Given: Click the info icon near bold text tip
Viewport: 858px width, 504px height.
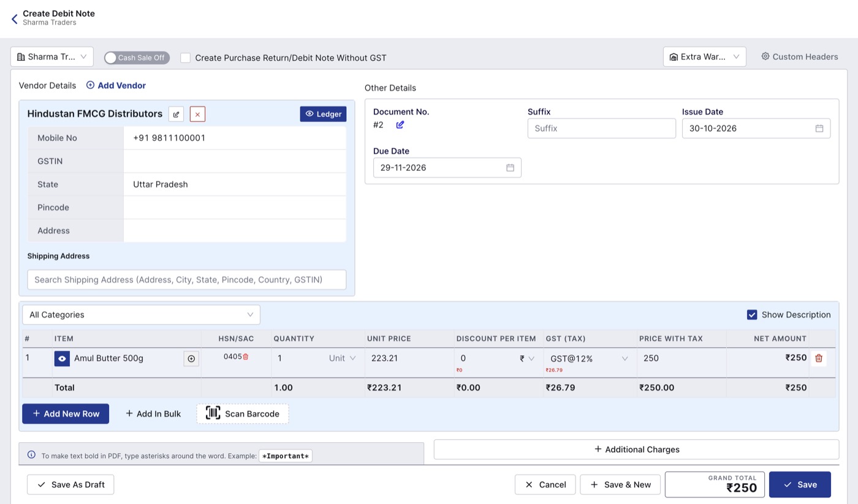Looking at the screenshot, I should [x=32, y=455].
